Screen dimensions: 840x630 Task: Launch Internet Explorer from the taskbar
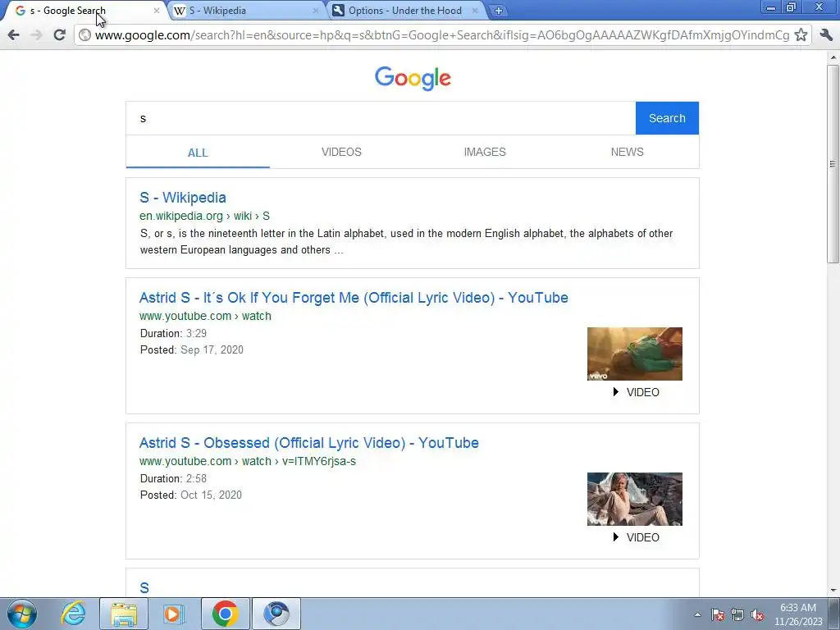tap(73, 614)
